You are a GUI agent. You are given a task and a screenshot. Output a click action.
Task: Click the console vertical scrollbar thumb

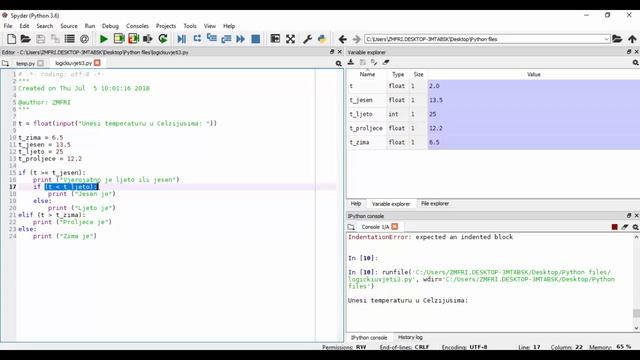636,313
